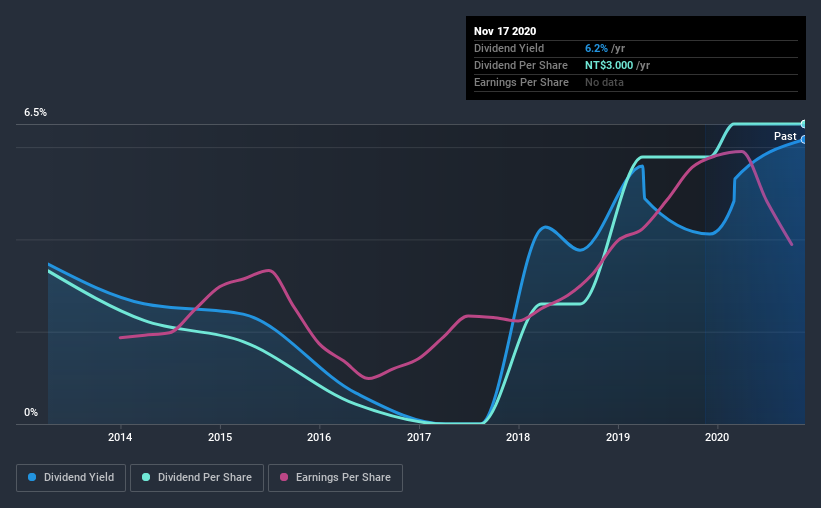
Task: Select the 2018 x-axis label
Action: point(518,437)
